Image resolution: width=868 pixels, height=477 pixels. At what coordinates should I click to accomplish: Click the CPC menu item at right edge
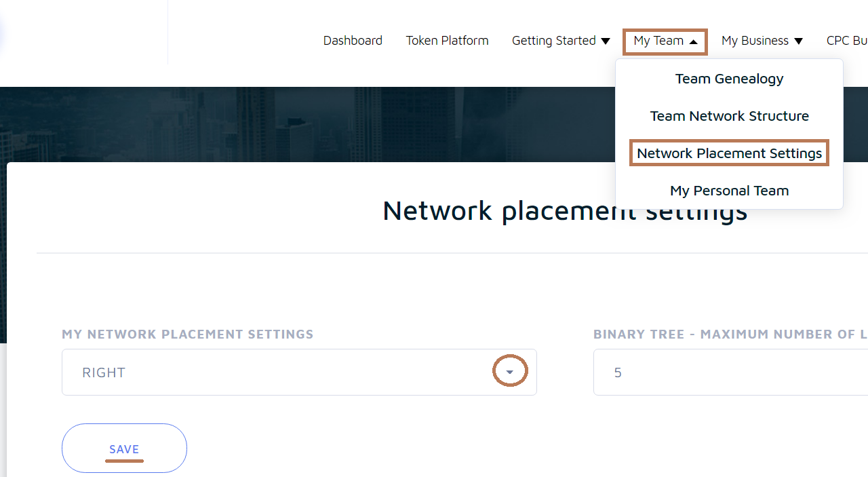click(x=847, y=41)
